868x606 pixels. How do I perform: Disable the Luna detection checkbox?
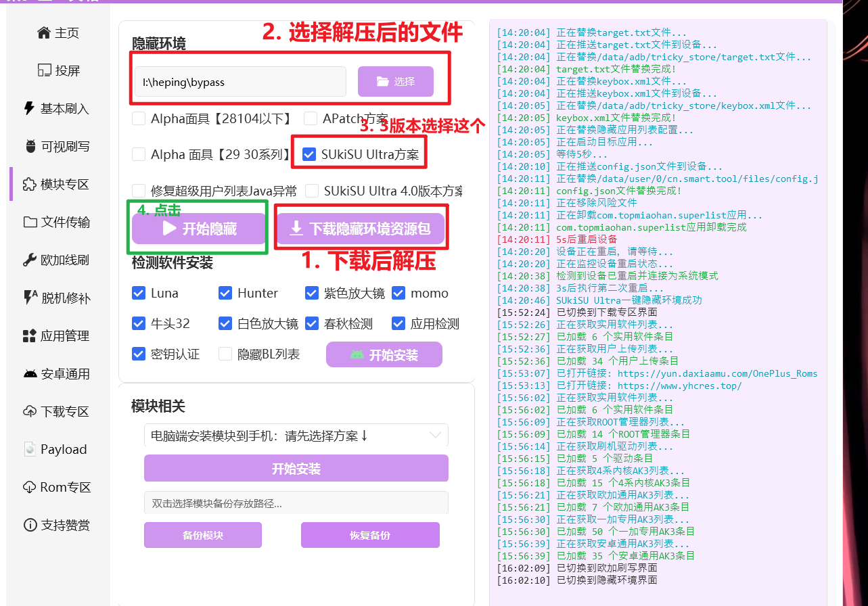(x=139, y=293)
